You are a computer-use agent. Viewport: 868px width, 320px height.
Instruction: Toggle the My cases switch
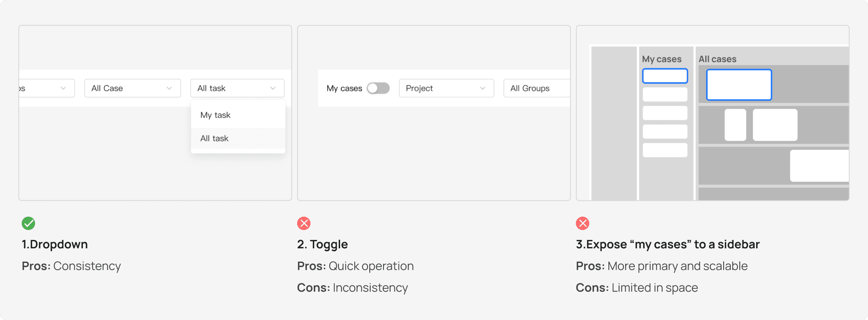coord(378,88)
